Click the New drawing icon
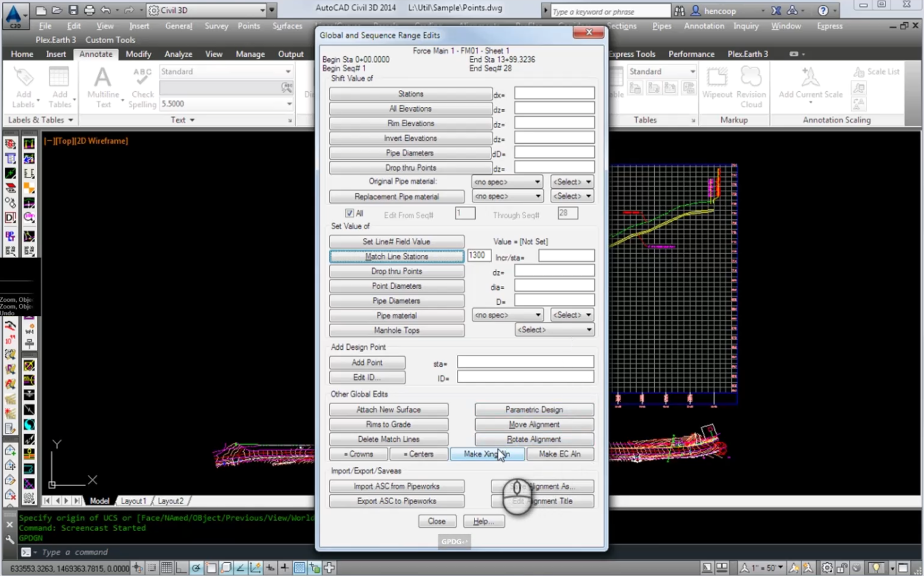 point(41,10)
